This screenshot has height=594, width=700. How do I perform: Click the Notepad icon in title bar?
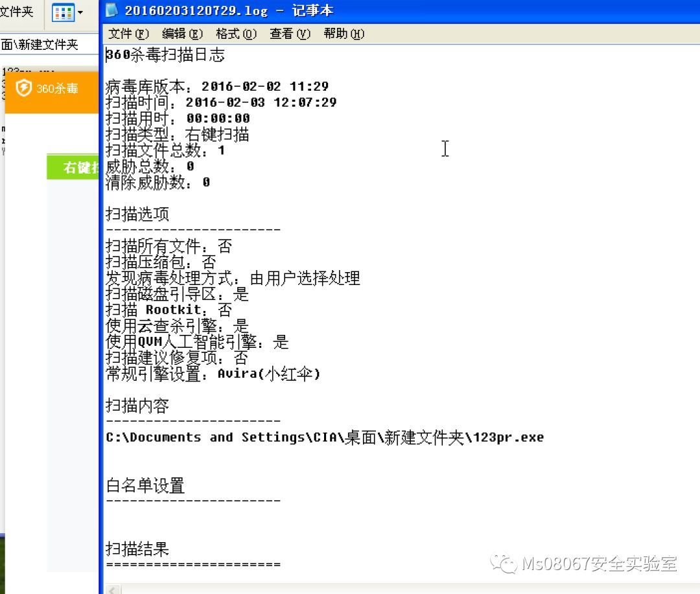(111, 10)
